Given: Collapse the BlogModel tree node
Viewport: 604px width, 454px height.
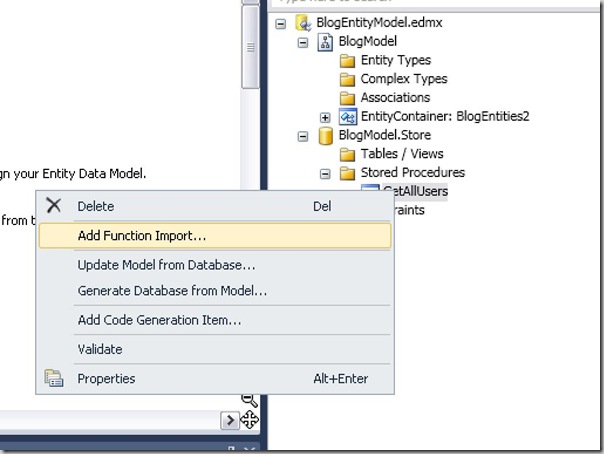Looking at the screenshot, I should click(302, 42).
